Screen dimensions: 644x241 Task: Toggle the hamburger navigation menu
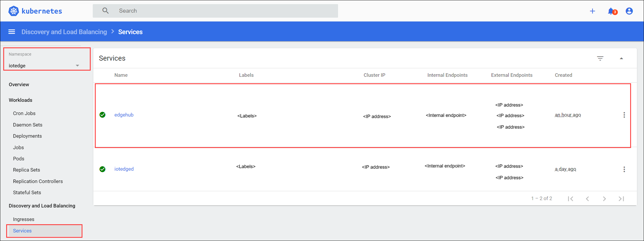coord(12,31)
